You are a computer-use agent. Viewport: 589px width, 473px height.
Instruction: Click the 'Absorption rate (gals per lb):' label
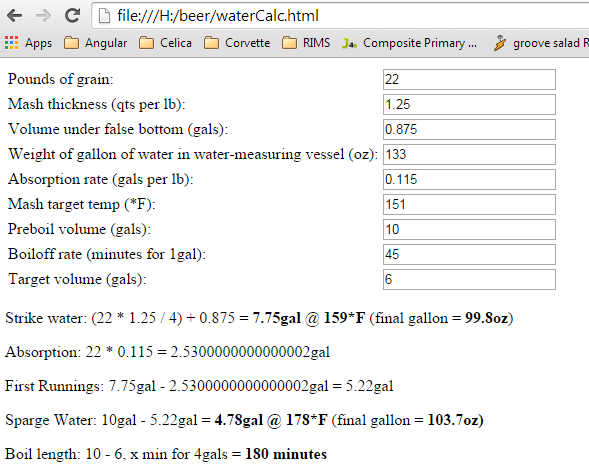100,179
